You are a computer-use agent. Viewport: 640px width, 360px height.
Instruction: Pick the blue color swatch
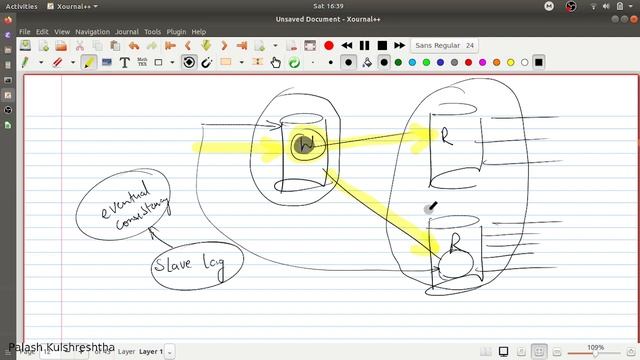[440, 62]
